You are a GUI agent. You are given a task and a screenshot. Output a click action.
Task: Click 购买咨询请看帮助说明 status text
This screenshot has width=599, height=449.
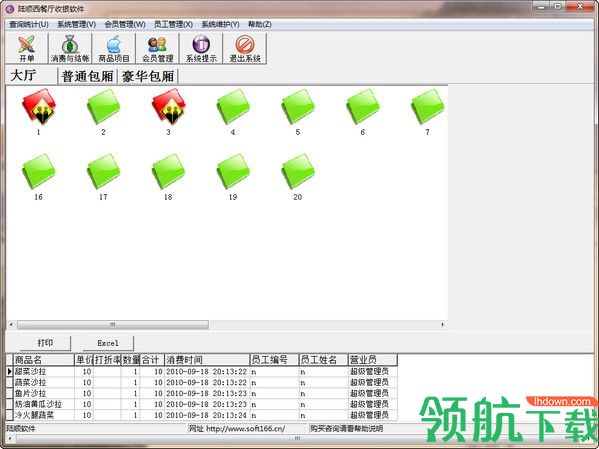(346, 428)
